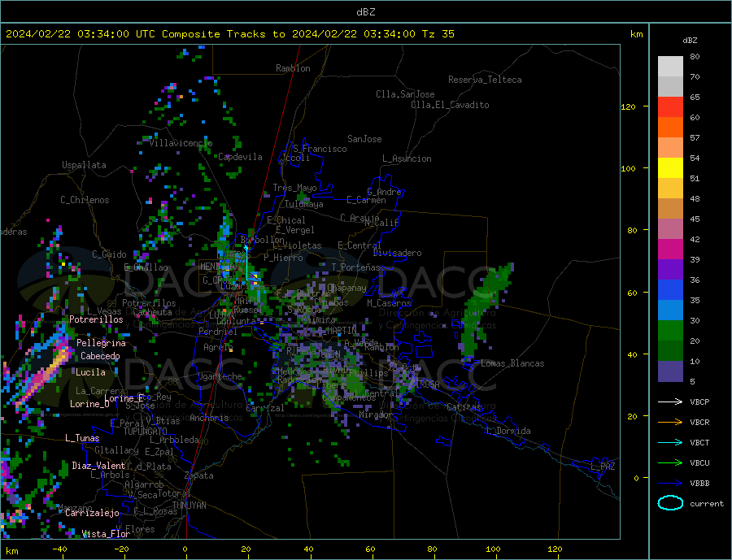This screenshot has height=560, width=732.
Task: Click the cyan 'current' ellipse legend icon
Action: pyautogui.click(x=670, y=503)
